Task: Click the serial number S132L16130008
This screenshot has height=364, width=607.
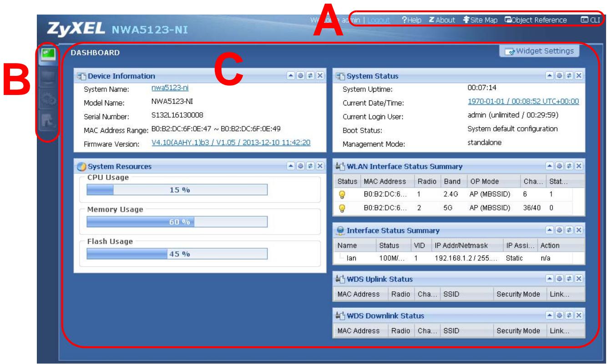Action: (x=177, y=116)
